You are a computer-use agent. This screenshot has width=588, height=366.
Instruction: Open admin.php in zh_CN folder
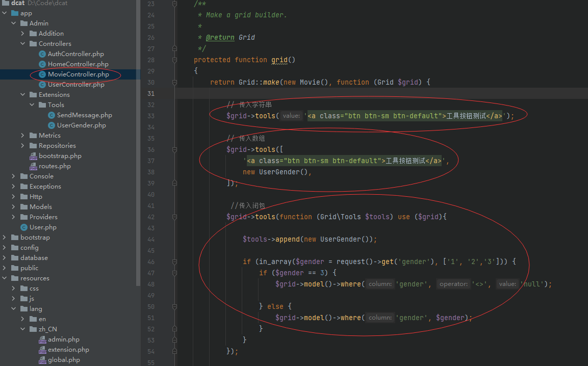64,339
